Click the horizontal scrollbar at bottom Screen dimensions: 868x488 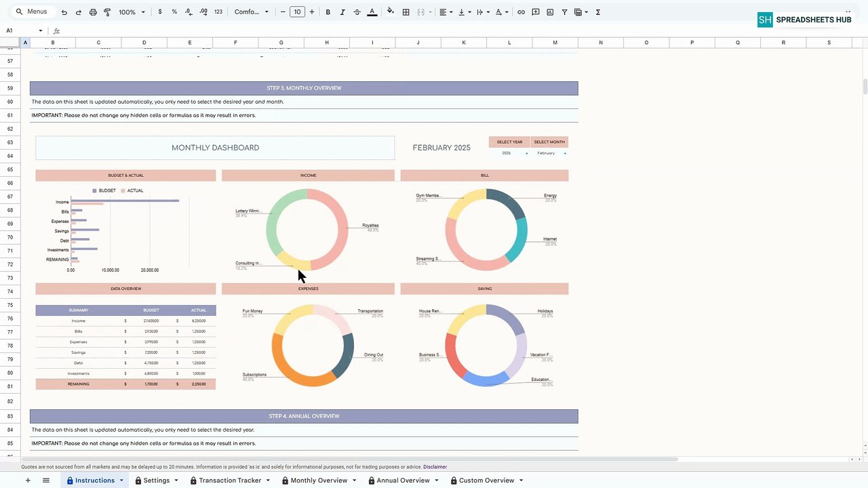349,460
